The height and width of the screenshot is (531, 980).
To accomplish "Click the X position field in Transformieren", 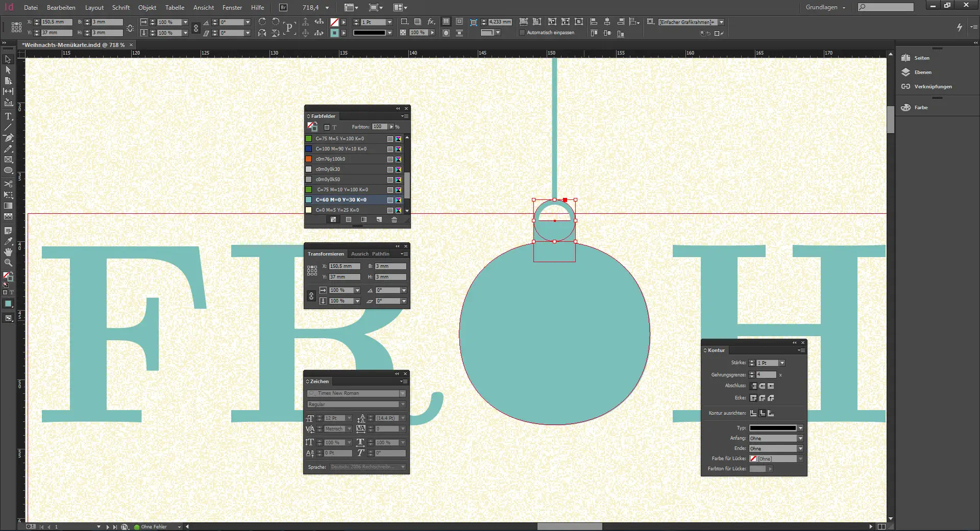I will [344, 266].
